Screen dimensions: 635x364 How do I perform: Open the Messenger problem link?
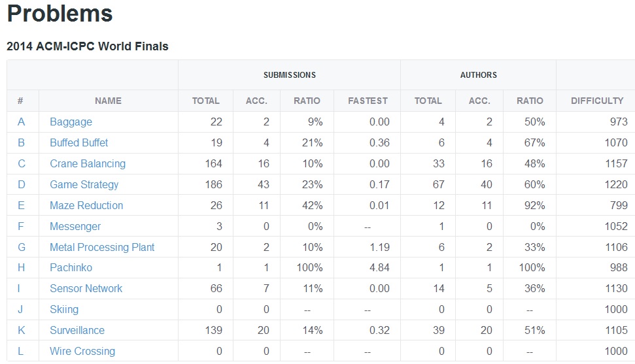(x=75, y=226)
